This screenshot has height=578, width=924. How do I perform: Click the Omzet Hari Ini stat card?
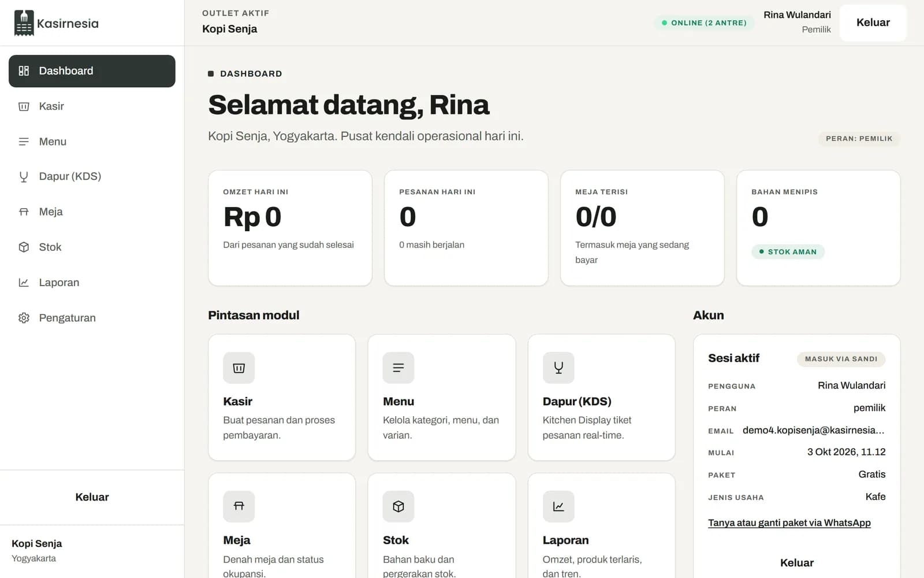pyautogui.click(x=290, y=228)
